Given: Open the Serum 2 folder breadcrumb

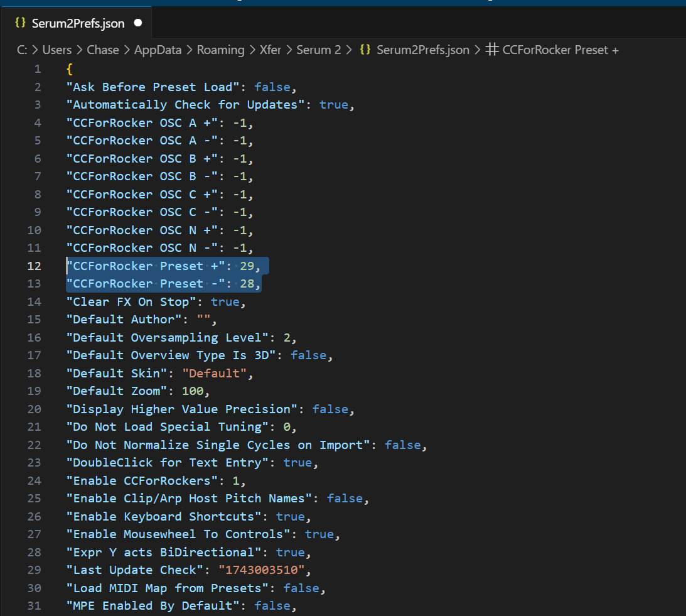Looking at the screenshot, I should click(318, 50).
